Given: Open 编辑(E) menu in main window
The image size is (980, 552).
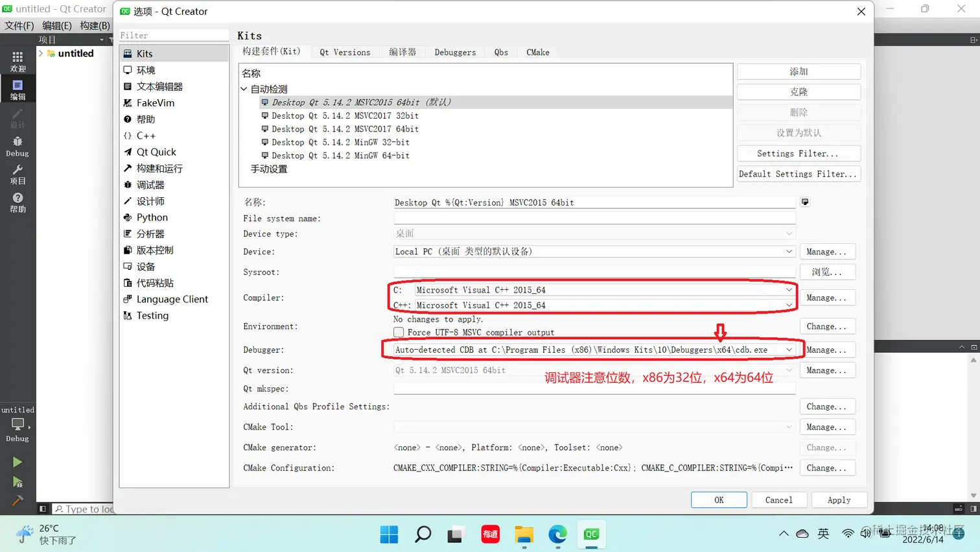Looking at the screenshot, I should coord(57,25).
